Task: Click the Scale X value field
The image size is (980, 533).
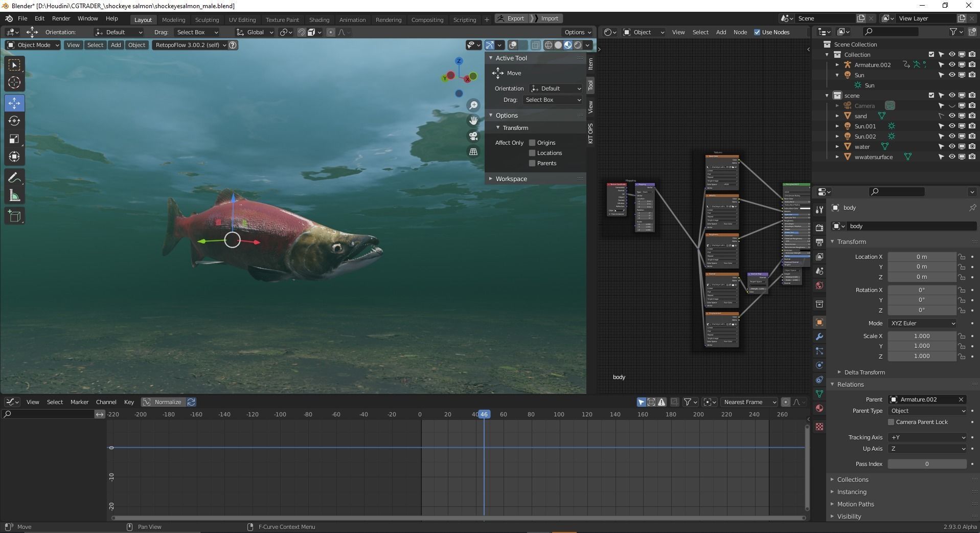Action: point(921,336)
